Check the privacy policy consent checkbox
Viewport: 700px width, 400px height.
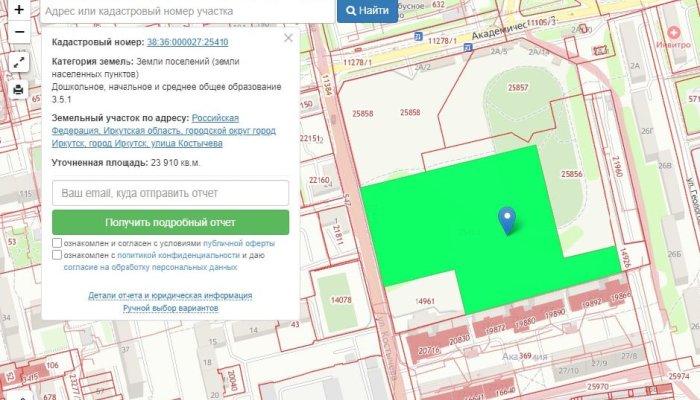point(57,255)
